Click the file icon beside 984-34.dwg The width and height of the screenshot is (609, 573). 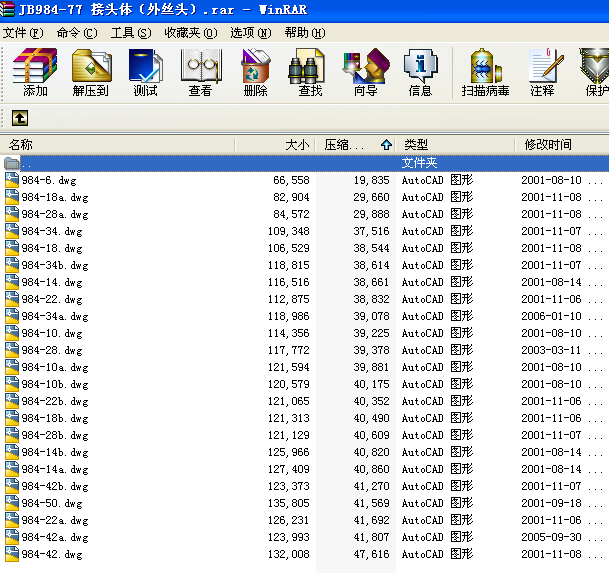pyautogui.click(x=12, y=231)
